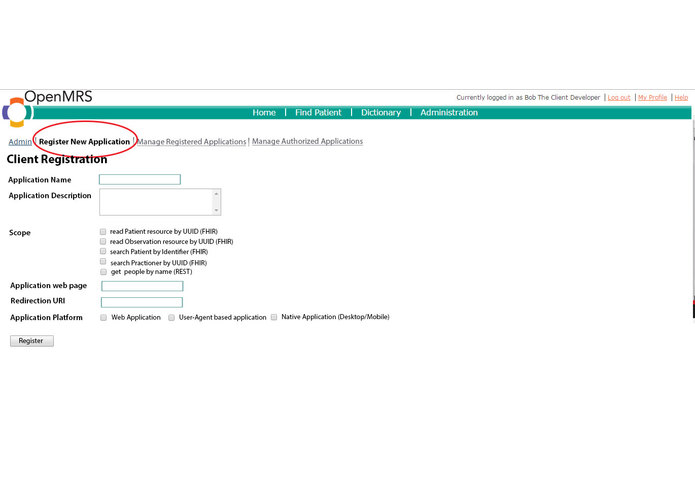The image size is (695, 494).
Task: Open the Dictionary menu item
Action: pos(381,113)
